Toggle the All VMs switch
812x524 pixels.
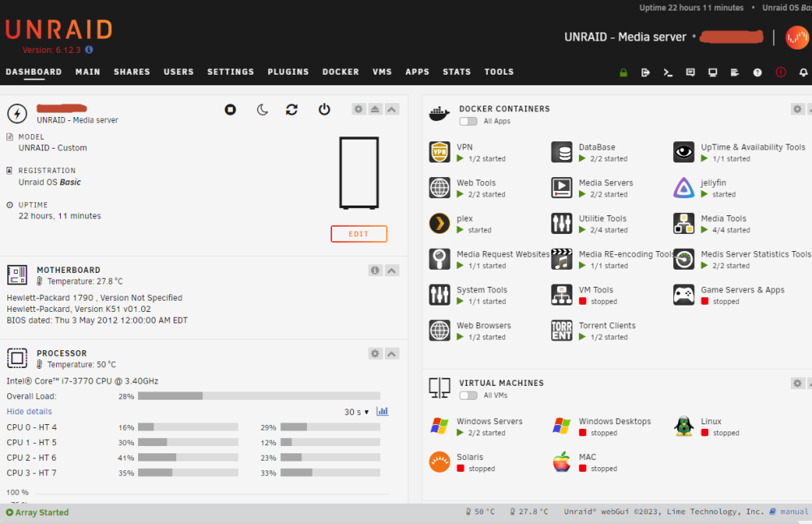(469, 396)
